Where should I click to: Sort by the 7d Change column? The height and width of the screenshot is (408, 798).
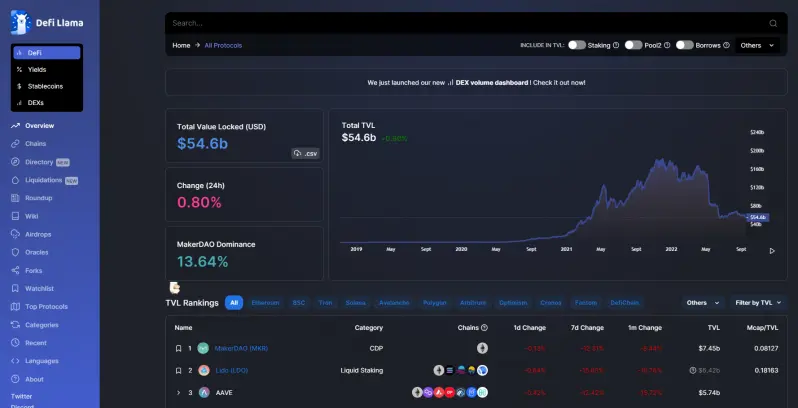pos(587,328)
